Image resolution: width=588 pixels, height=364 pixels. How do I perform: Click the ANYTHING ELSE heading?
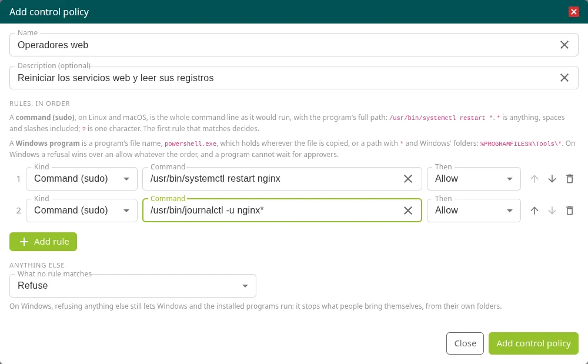(x=37, y=265)
